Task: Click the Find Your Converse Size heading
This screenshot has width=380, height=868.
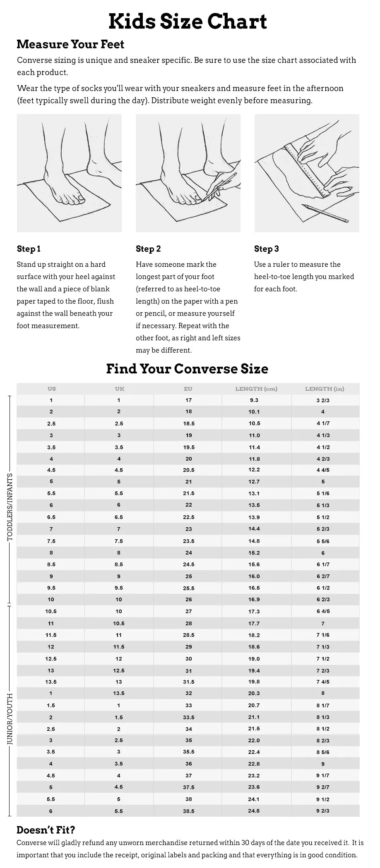Action: click(x=187, y=368)
